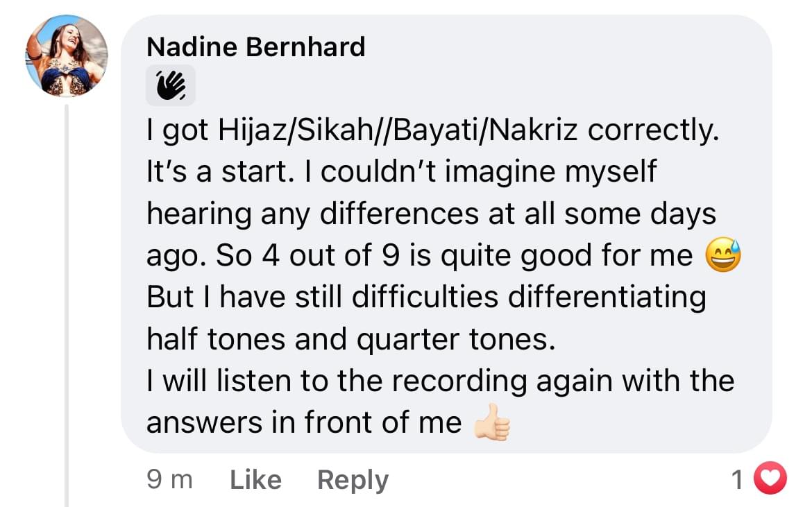The image size is (812, 507).
Task: Open the Nadine Bernhard name link
Action: [256, 47]
